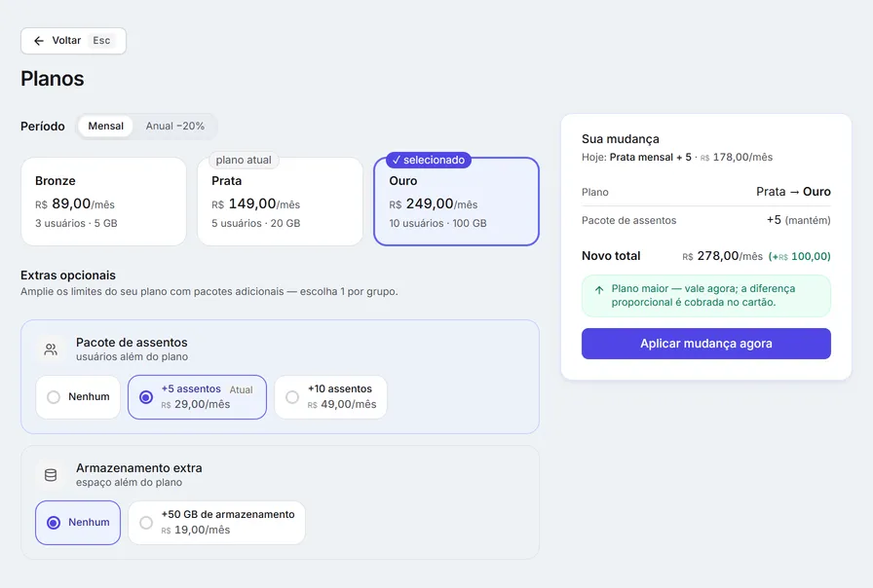
Task: Select the +10 assentos radio option
Action: 330,397
